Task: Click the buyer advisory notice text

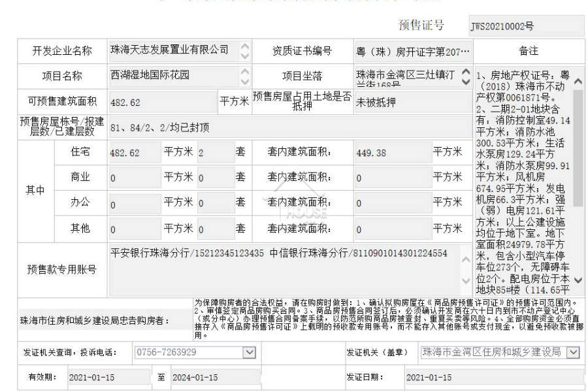Action: pyautogui.click(x=389, y=319)
